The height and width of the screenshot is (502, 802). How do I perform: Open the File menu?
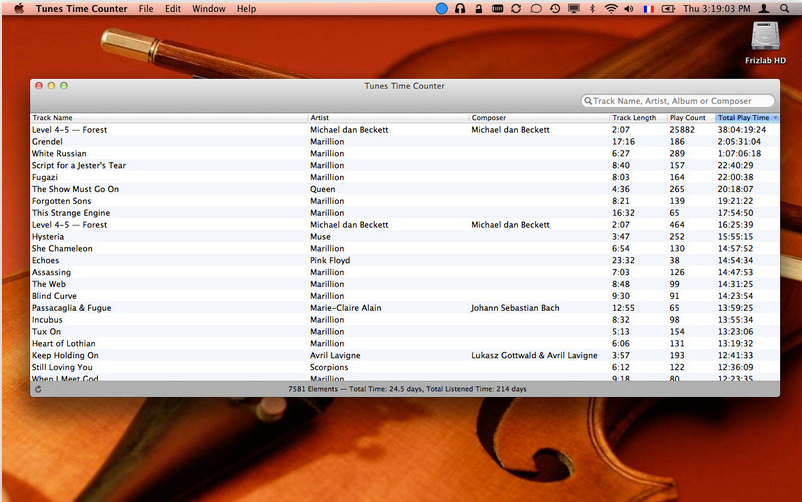point(146,9)
